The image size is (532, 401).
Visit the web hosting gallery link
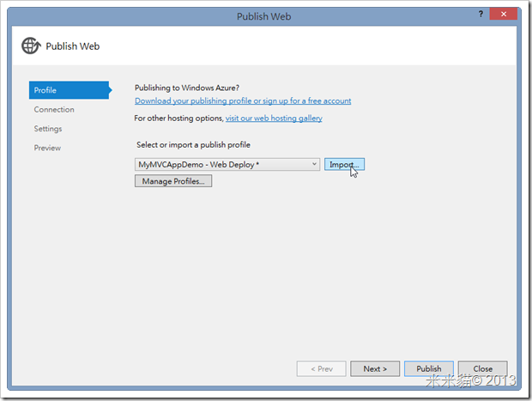coord(274,118)
